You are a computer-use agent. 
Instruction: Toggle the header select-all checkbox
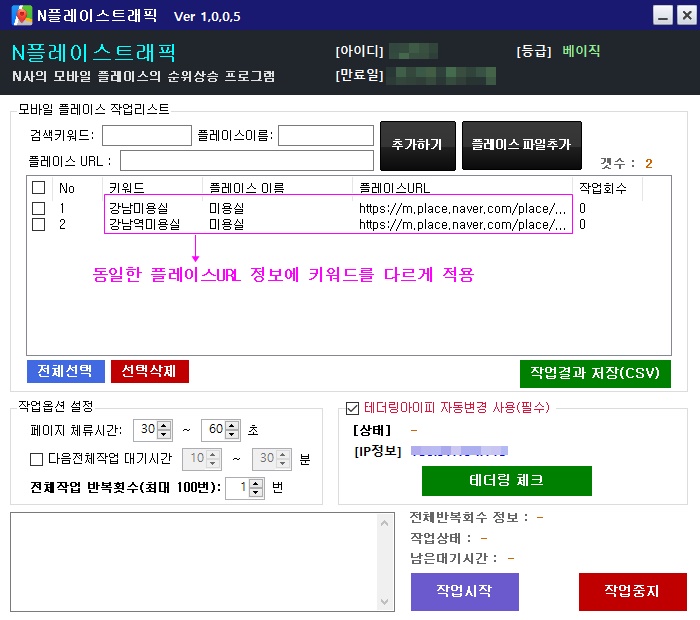point(38,187)
